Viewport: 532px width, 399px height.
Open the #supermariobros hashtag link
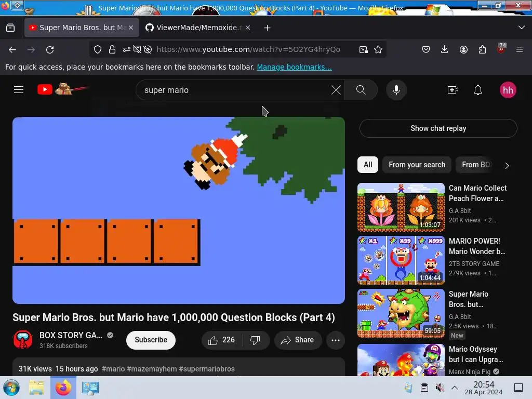[207, 369]
